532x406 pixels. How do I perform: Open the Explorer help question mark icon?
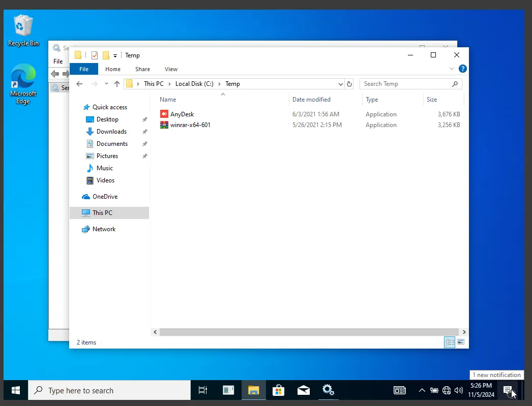point(462,69)
